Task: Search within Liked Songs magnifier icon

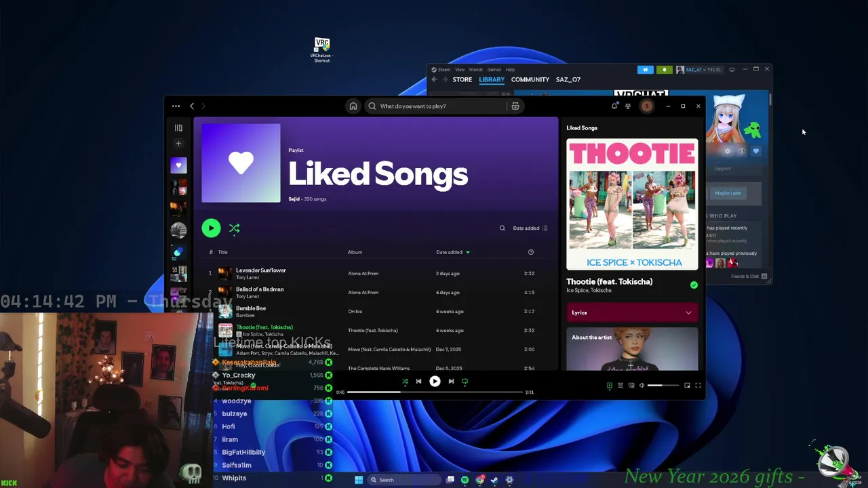Action: click(502, 228)
